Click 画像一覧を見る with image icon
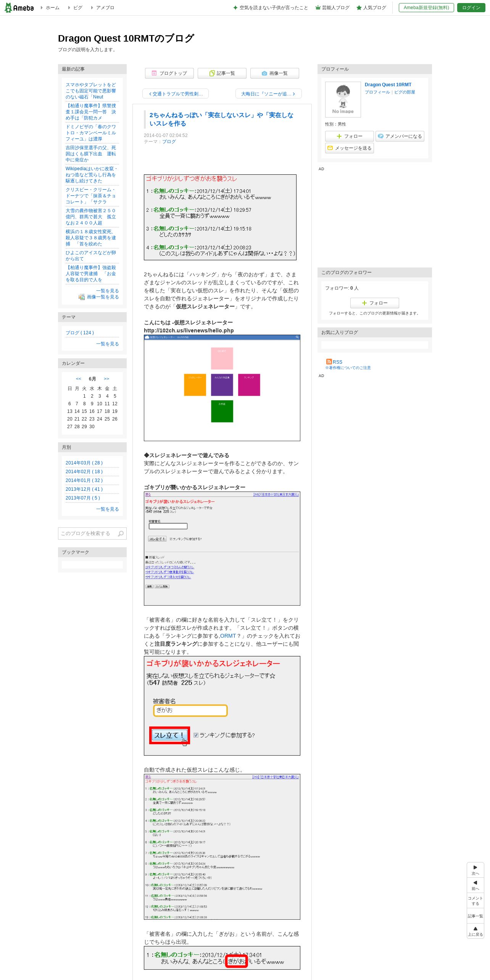This screenshot has height=980, width=490. (x=99, y=297)
